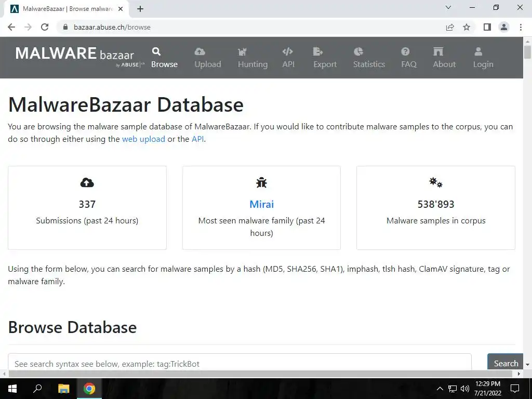Open a new tab with the plus button
The image size is (532, 399).
[140, 9]
